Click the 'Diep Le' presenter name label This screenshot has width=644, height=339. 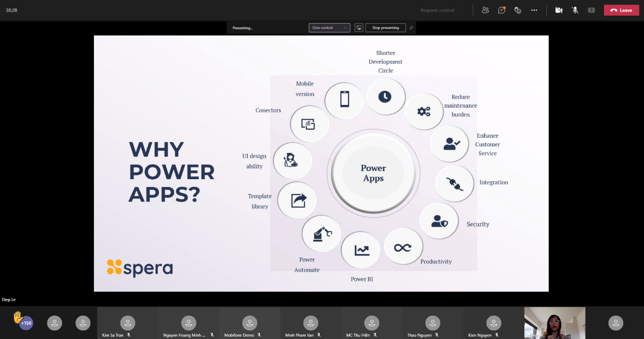[x=9, y=299]
